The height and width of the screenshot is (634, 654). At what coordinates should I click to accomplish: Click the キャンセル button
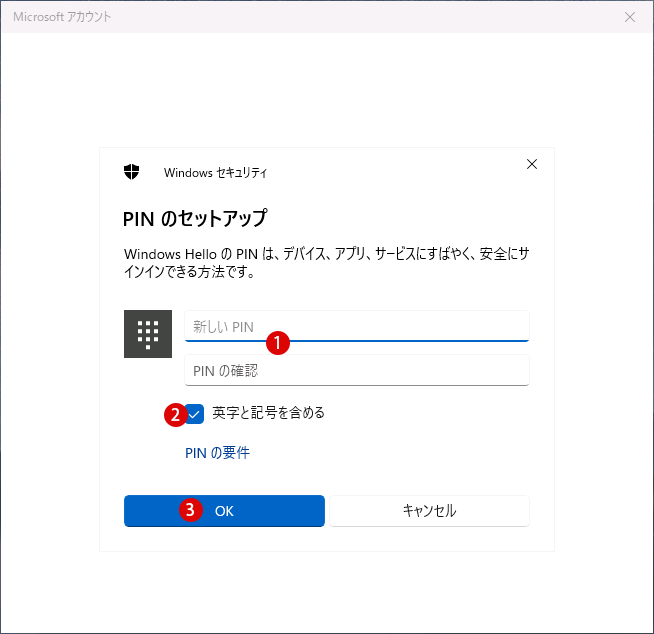430,511
